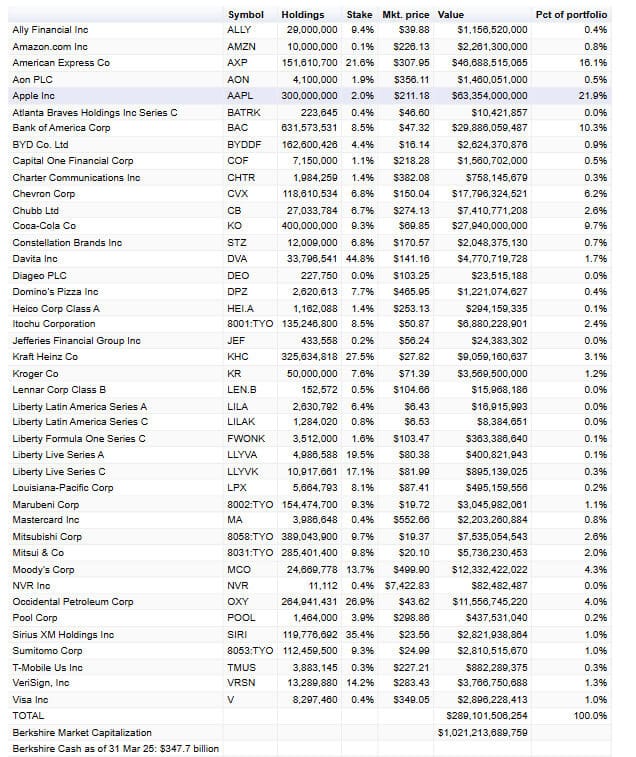Select the Berkshire Cash note row

[x=115, y=749]
